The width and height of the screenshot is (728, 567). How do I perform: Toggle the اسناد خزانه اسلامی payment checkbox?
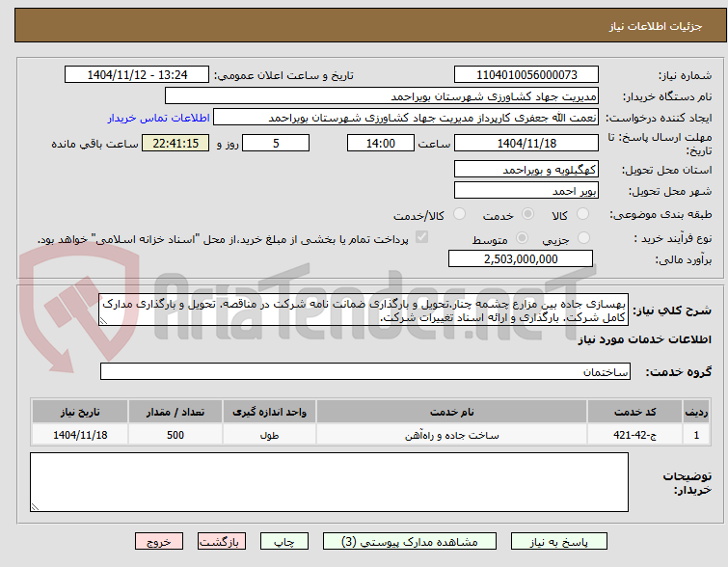(x=421, y=237)
